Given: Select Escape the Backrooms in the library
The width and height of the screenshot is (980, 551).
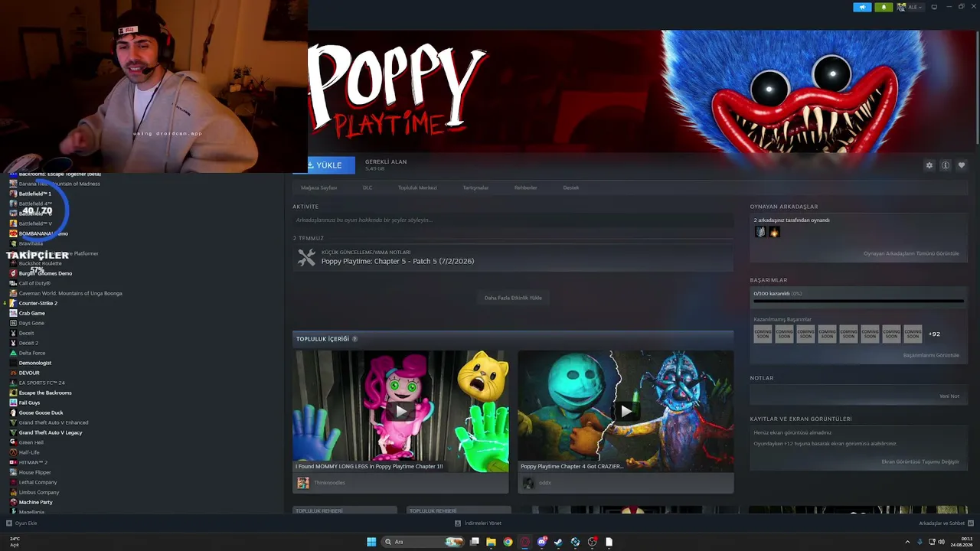Looking at the screenshot, I should (x=45, y=393).
